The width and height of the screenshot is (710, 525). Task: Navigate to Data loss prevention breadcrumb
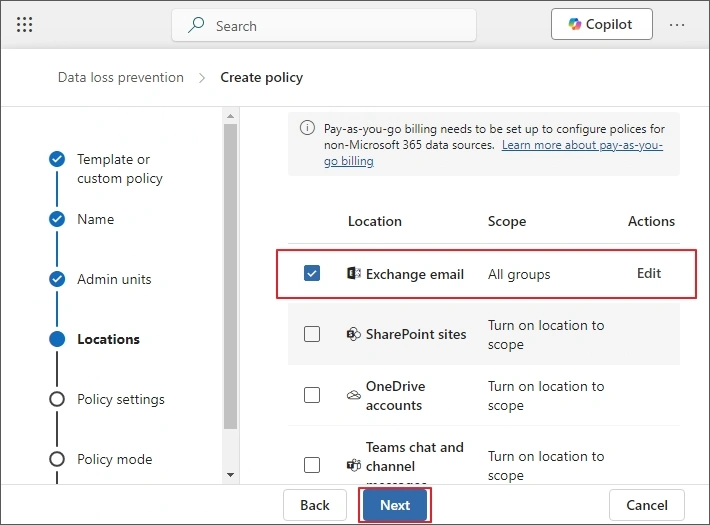(121, 77)
